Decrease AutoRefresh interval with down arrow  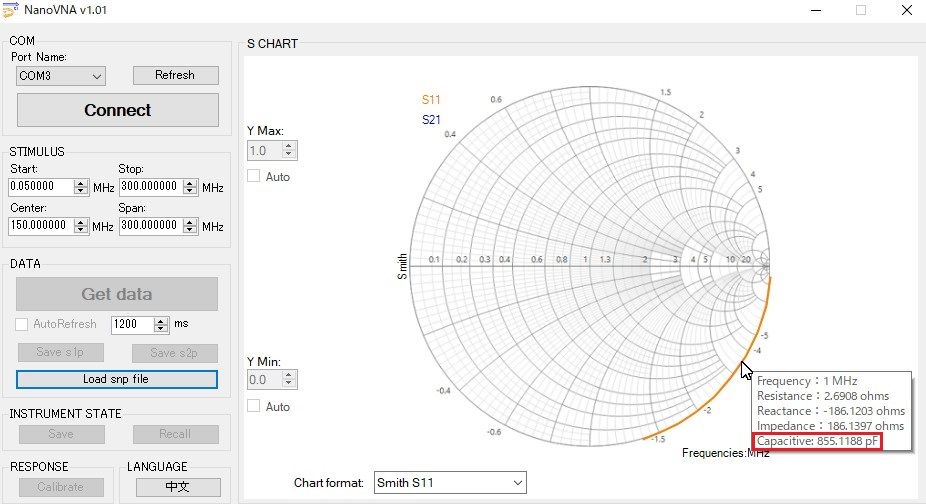pyautogui.click(x=161, y=328)
